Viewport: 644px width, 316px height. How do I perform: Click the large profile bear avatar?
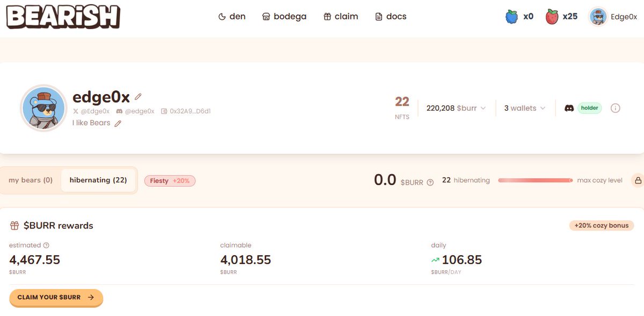point(43,108)
